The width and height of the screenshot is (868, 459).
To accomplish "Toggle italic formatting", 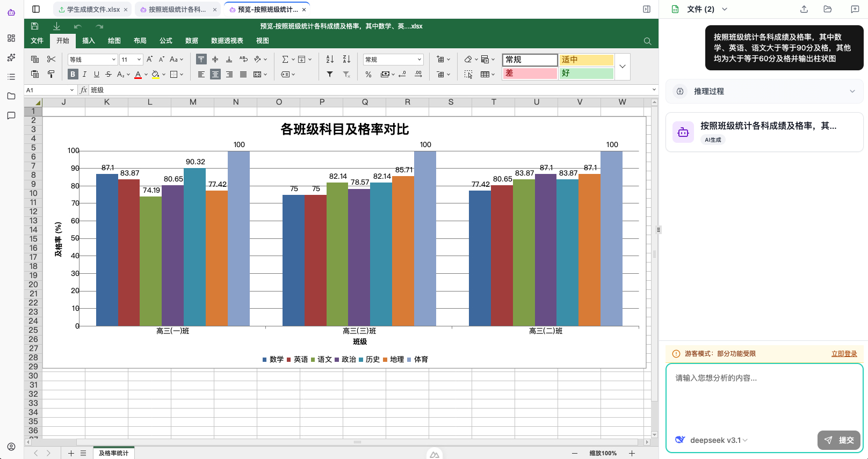I will coord(84,74).
